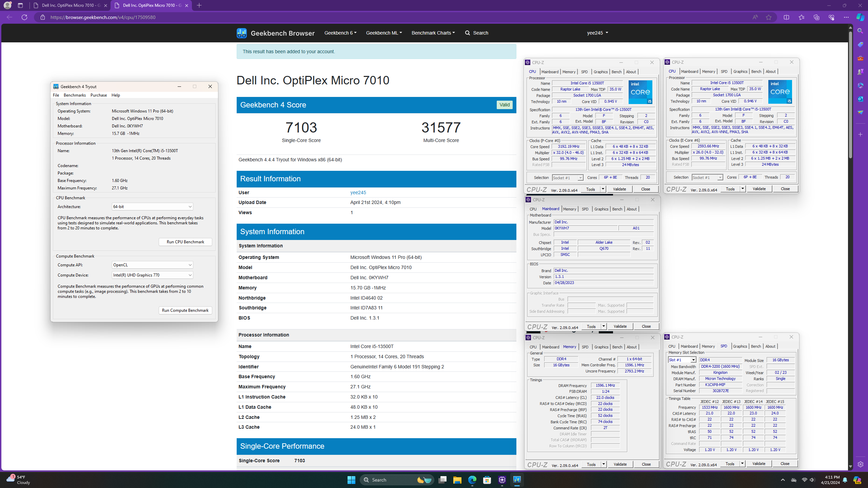The height and width of the screenshot is (488, 868).
Task: Click Tools button in CPU-Z E-Core #6 window
Action: (x=730, y=189)
